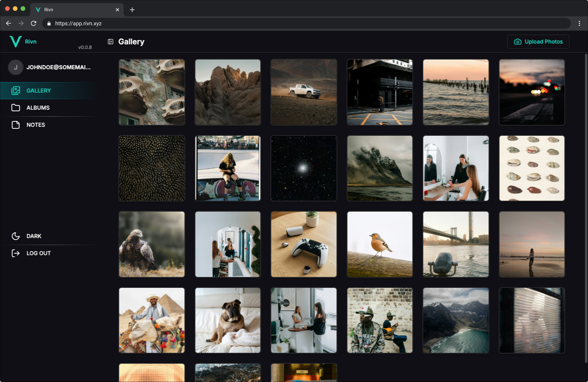This screenshot has width=588, height=382.
Task: Open the misty mountain coast photo
Action: point(380,168)
